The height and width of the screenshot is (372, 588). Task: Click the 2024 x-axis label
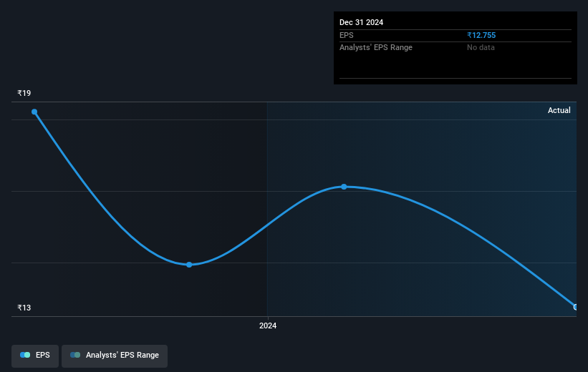268,325
